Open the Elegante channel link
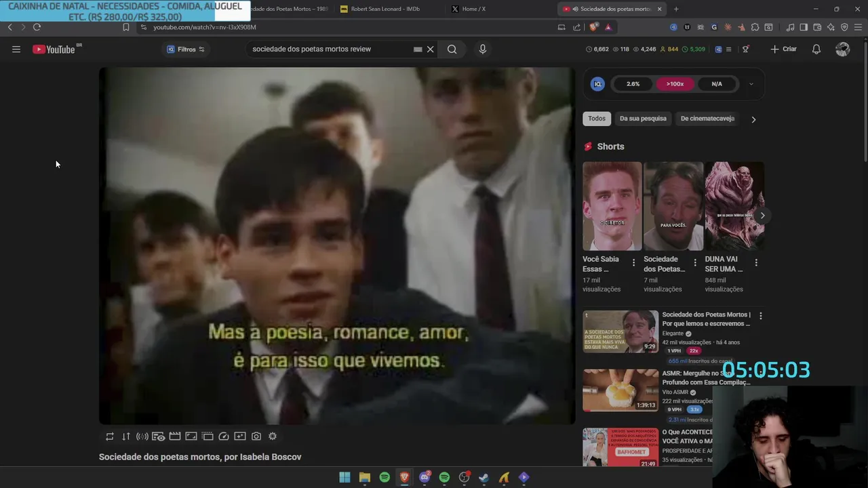Screen dimensions: 868x488 673,333
